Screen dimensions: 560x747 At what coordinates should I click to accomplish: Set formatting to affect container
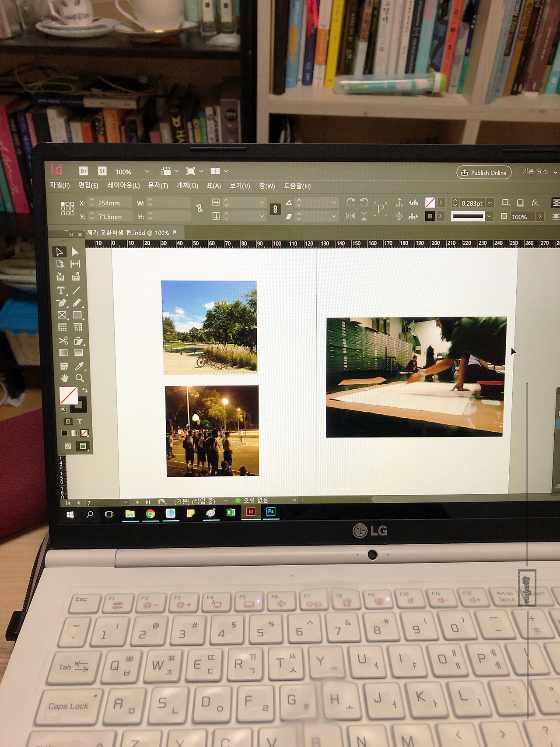tap(68, 421)
